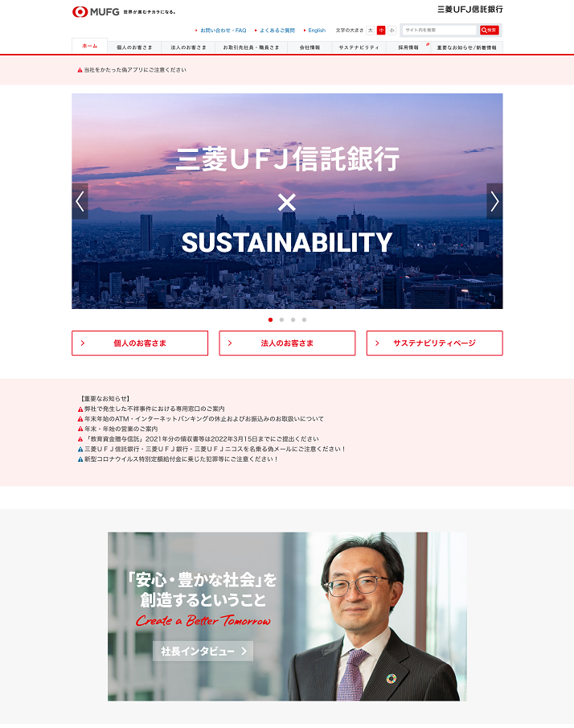Viewport: 574px width, 728px height.
Task: Click the external link icon on 採用情報
Action: point(428,44)
